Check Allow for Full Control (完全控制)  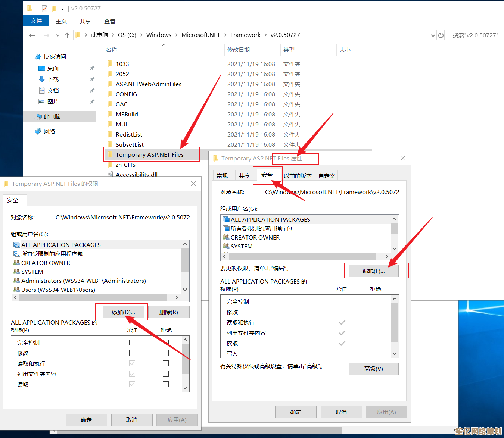[x=132, y=342]
